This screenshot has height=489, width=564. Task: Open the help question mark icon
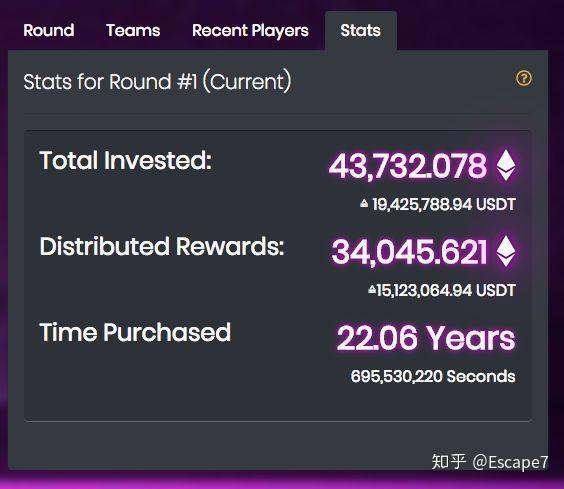tap(524, 78)
